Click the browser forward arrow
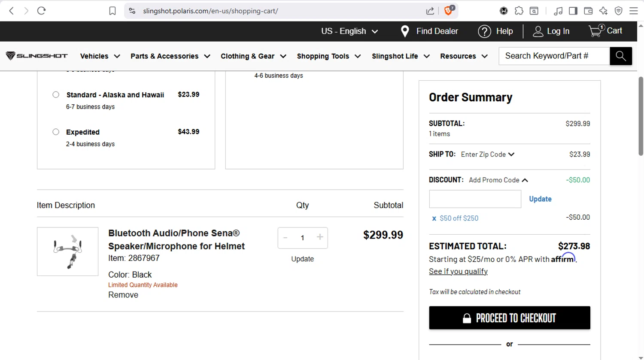 click(x=26, y=11)
